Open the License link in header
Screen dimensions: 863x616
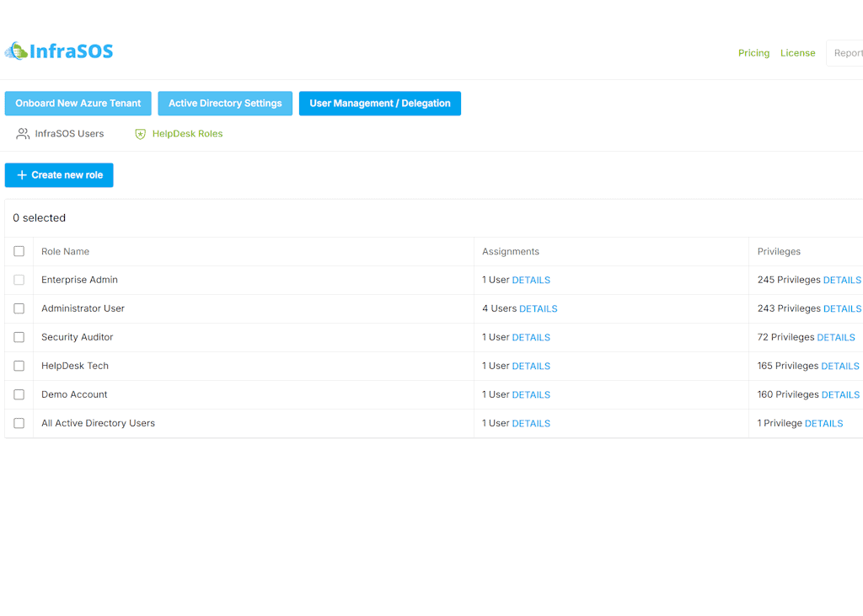pos(797,53)
